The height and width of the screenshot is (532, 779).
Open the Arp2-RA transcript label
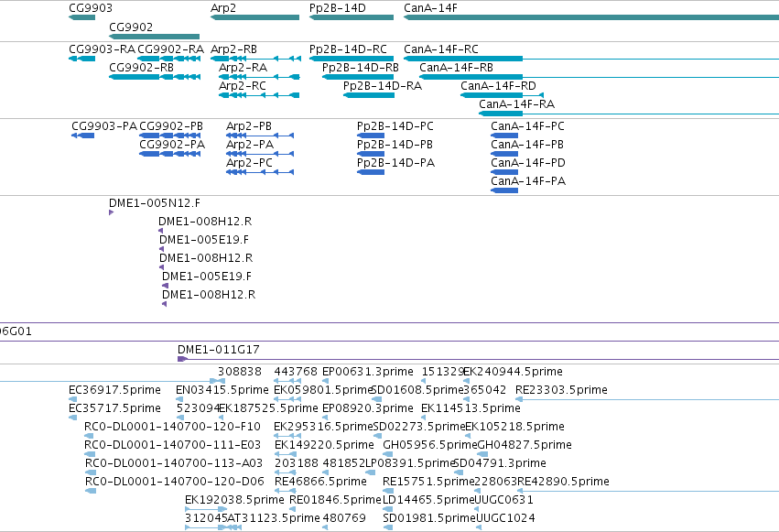243,68
